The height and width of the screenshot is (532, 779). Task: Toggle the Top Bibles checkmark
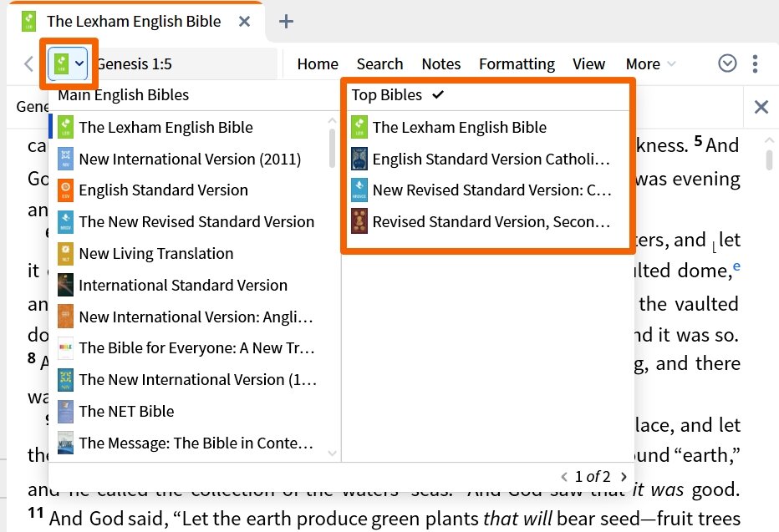[438, 94]
